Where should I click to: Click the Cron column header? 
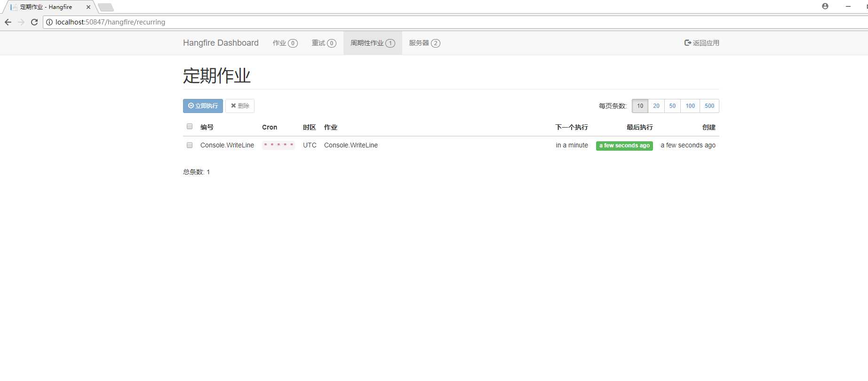270,127
